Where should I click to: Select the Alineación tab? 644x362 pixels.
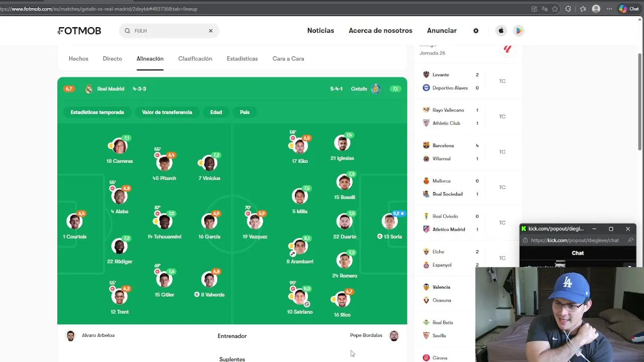150,59
